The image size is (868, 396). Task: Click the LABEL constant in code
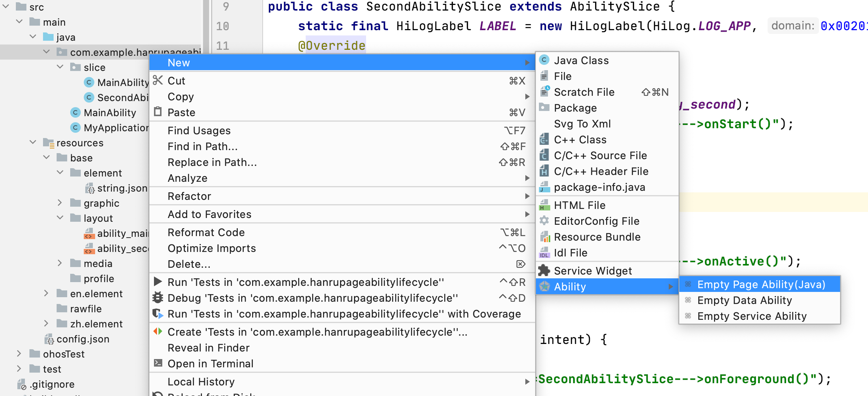coord(497,26)
